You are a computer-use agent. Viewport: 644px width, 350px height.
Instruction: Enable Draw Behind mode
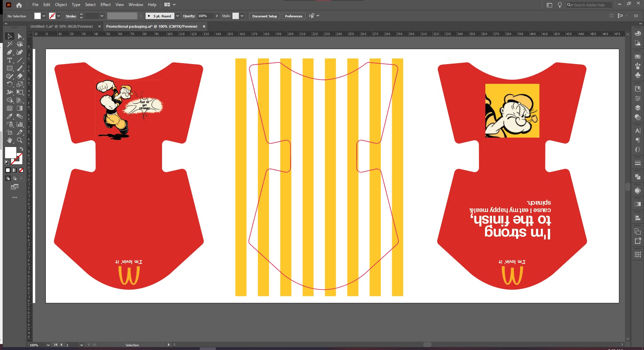(x=14, y=178)
